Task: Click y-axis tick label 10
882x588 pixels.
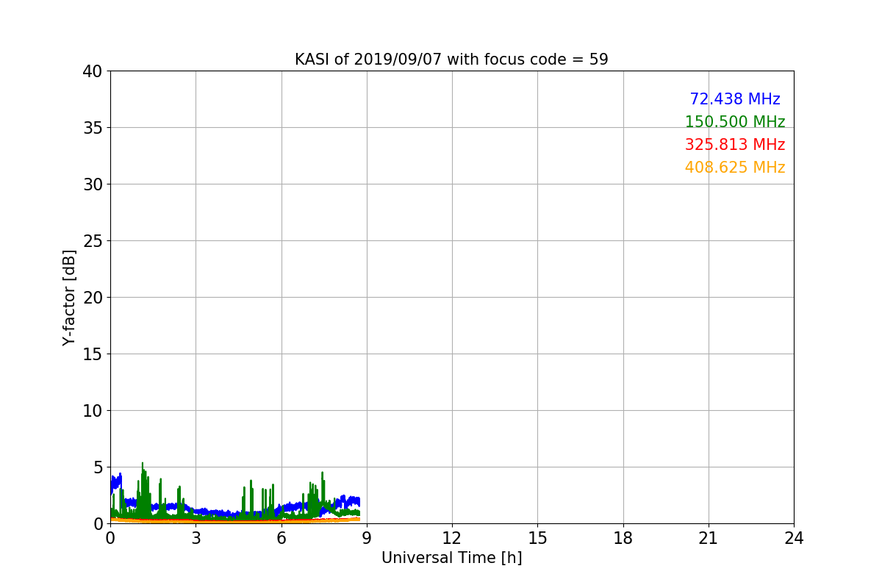Action: (x=92, y=411)
